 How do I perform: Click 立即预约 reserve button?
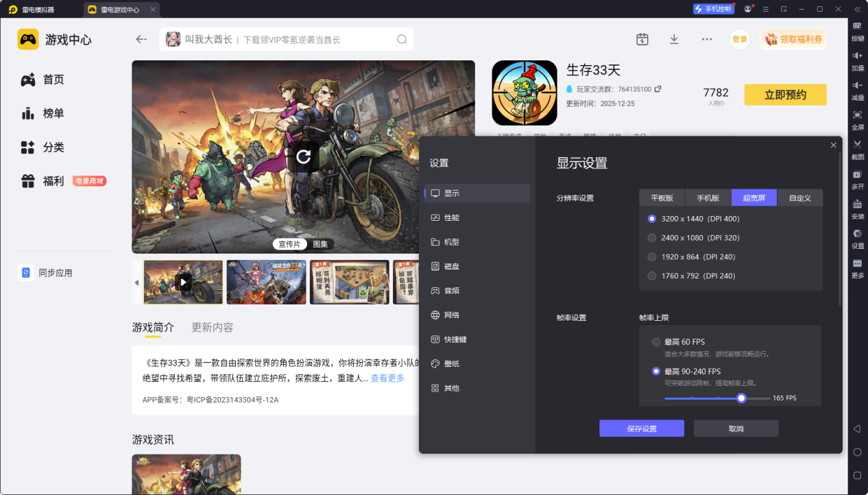786,95
